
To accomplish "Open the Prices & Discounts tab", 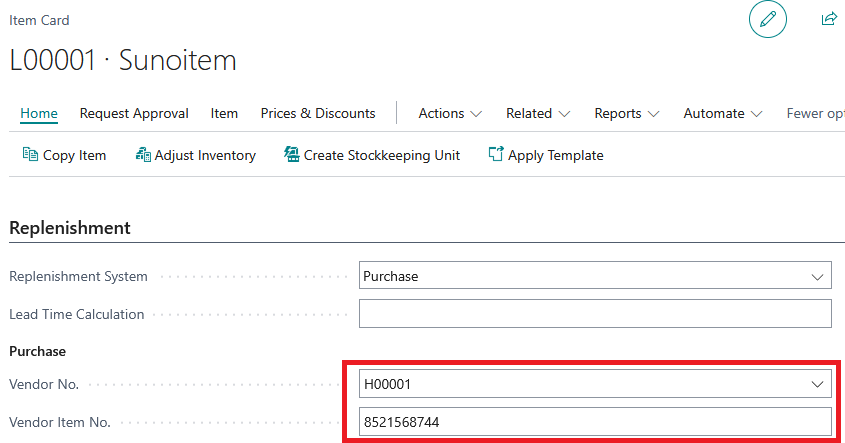I will coord(318,114).
